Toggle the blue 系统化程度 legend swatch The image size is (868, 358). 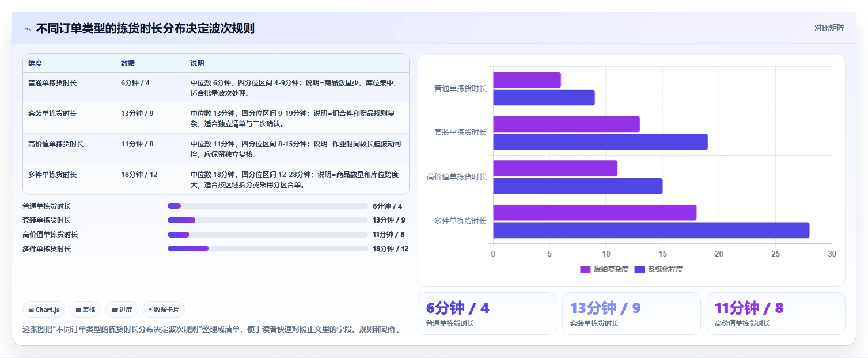(x=639, y=269)
